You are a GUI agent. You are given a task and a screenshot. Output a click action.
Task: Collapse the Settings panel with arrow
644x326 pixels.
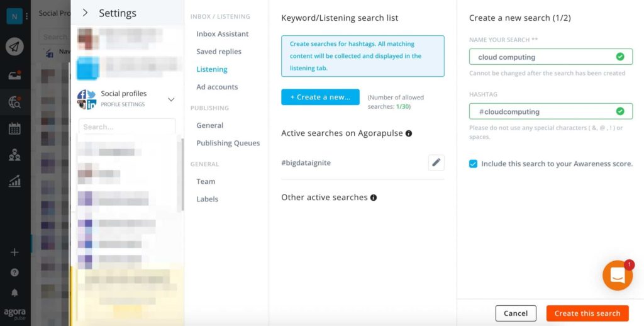85,13
